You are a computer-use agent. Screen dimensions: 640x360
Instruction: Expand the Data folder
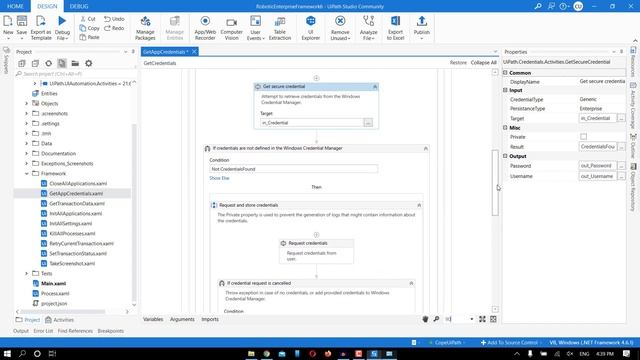[x=27, y=144]
